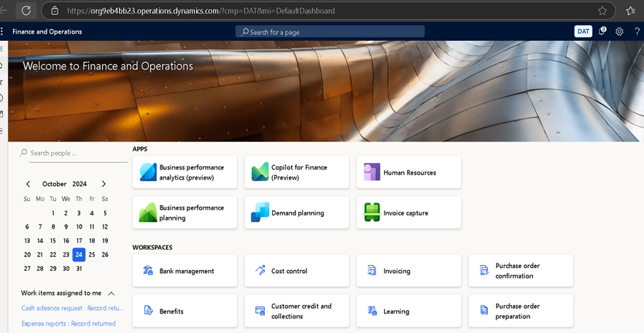Click the Human Resources app icon
Viewport: 644px width, 333px height.
[x=373, y=172]
